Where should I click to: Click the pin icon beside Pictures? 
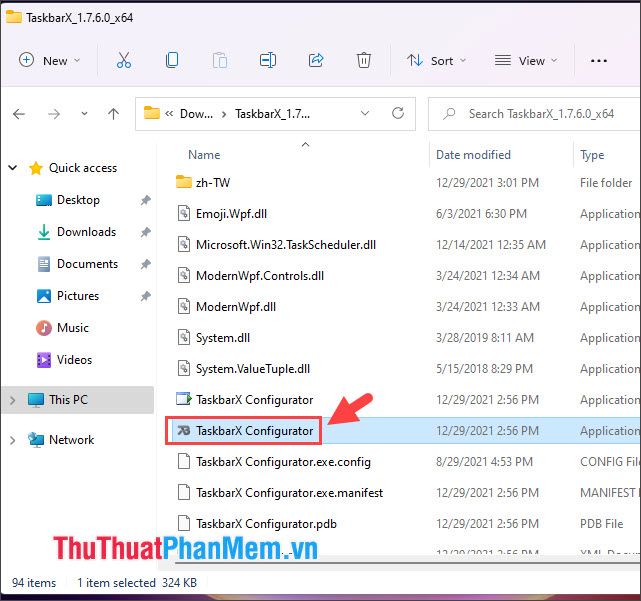tap(146, 296)
